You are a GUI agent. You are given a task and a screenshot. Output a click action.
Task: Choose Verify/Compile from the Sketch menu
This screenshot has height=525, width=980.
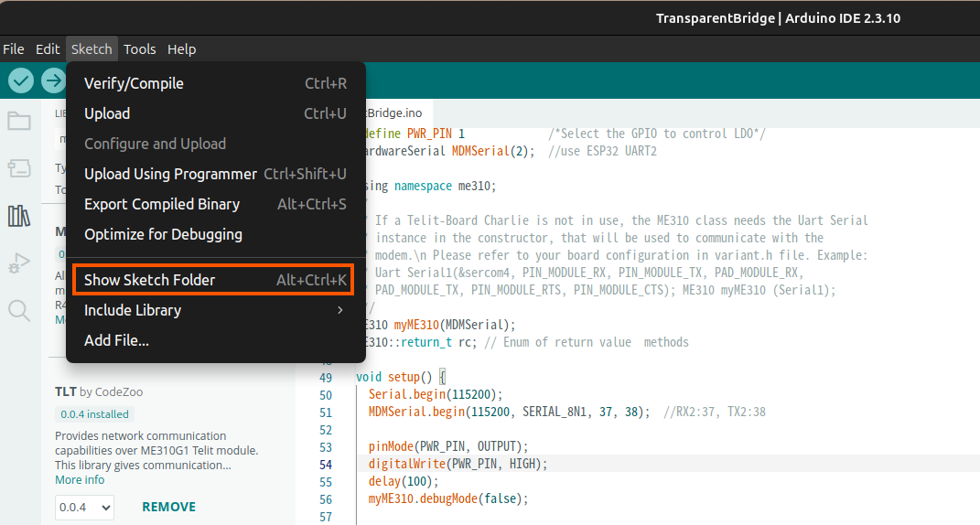tap(216, 83)
